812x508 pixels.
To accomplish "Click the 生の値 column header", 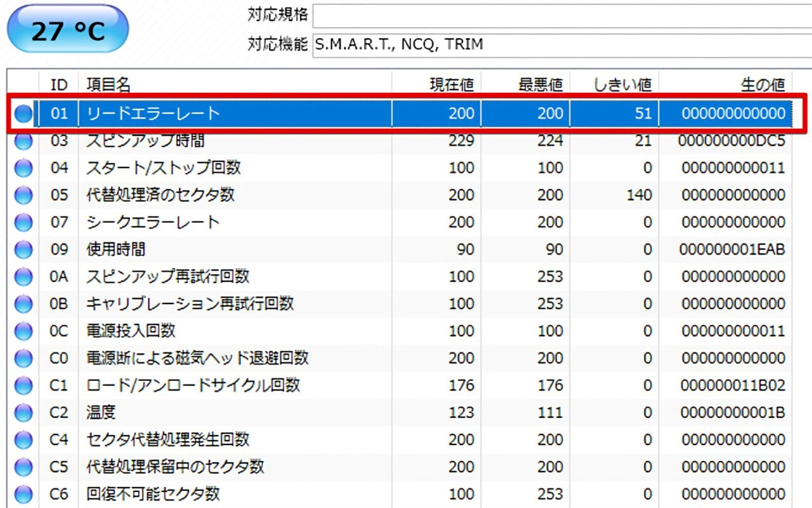I will 725,84.
